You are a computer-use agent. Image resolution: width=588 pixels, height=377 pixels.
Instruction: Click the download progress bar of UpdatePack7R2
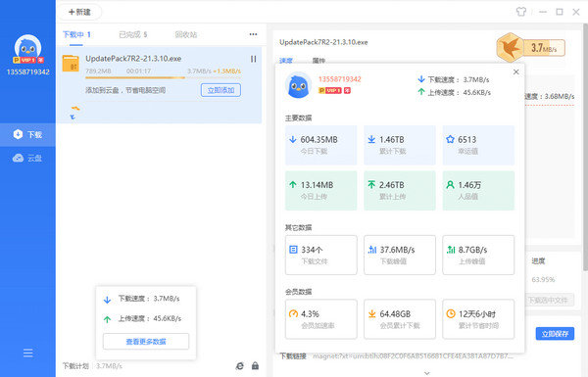(x=163, y=77)
